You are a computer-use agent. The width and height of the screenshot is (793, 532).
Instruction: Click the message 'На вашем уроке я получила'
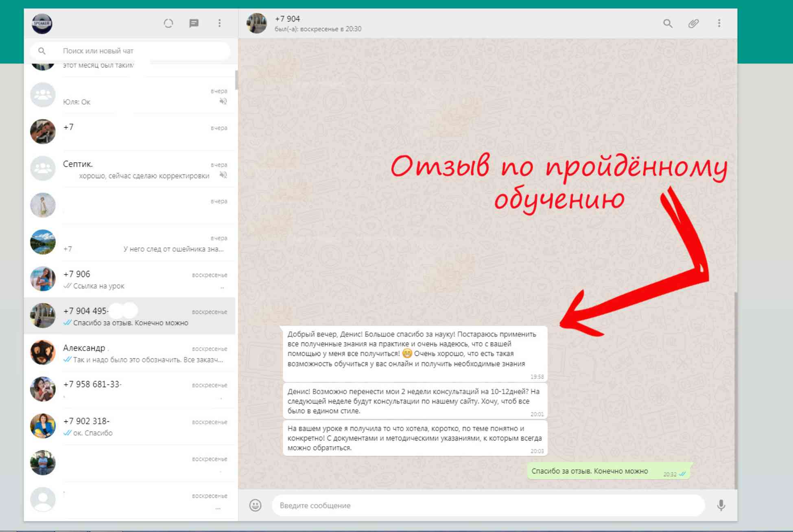click(x=415, y=438)
